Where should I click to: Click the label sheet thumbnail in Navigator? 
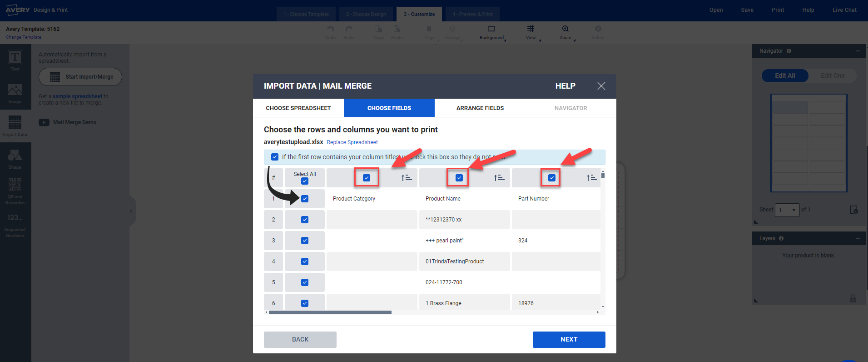pos(809,143)
